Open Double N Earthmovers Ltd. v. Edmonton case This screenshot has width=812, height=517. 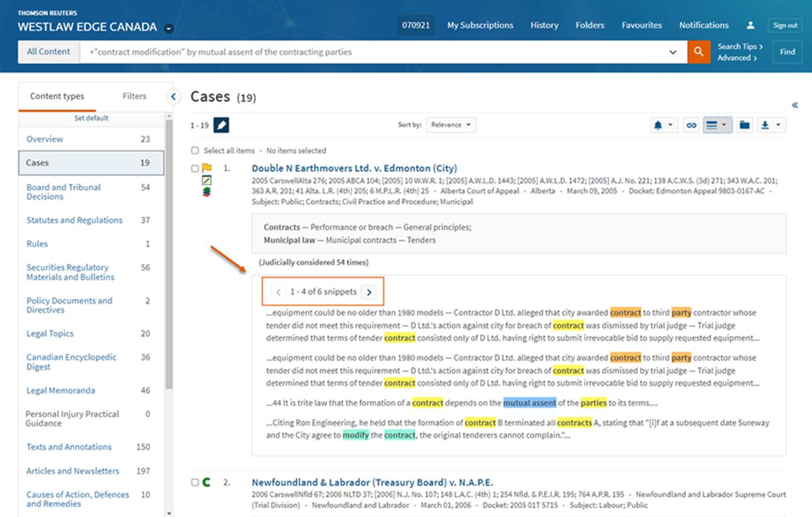[x=354, y=168]
